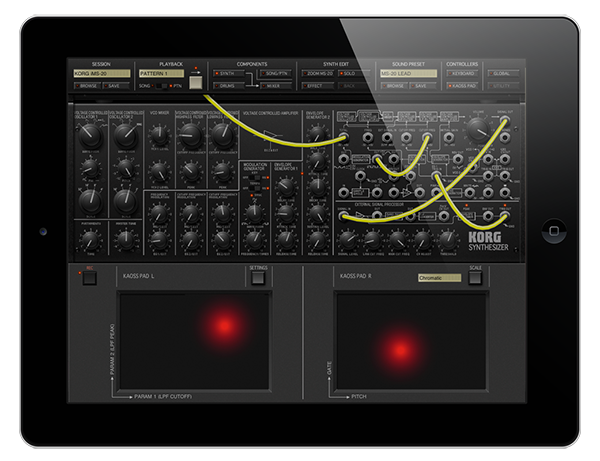This screenshot has height=461, width=600.
Task: Save the current sound preset
Action: [423, 86]
